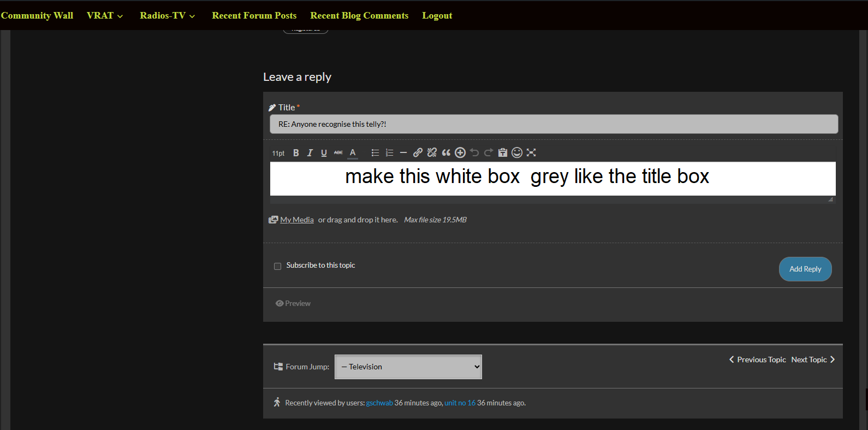Switch editor to fullscreen mode

click(x=531, y=152)
